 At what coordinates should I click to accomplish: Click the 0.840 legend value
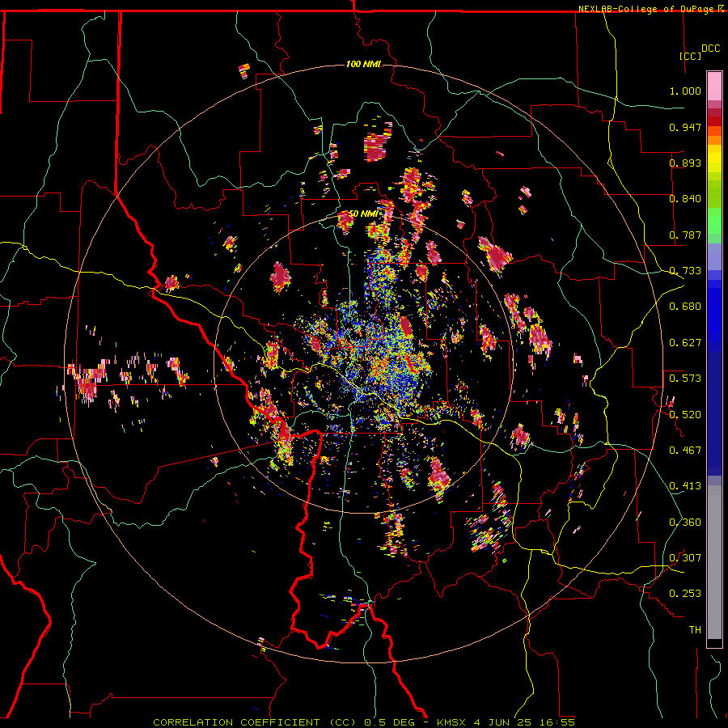click(685, 199)
